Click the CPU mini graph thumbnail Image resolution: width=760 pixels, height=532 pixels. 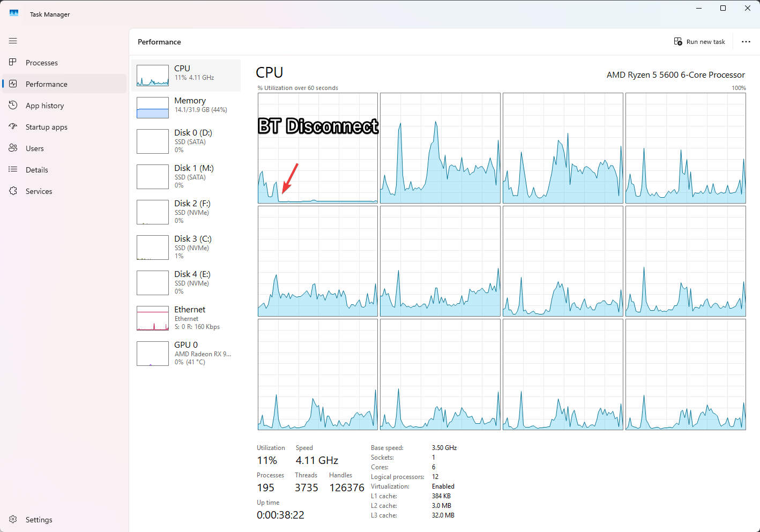pos(153,76)
